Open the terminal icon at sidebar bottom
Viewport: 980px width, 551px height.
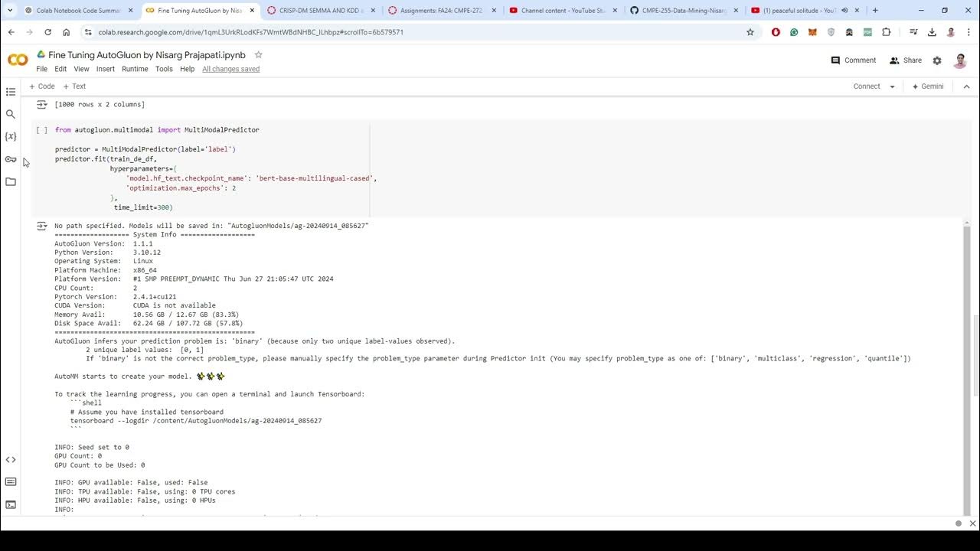click(11, 504)
